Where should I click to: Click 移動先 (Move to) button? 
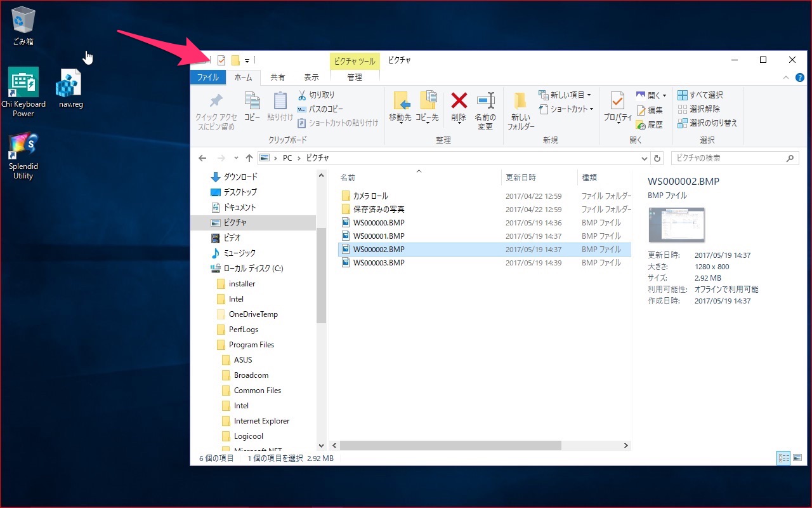click(x=400, y=106)
